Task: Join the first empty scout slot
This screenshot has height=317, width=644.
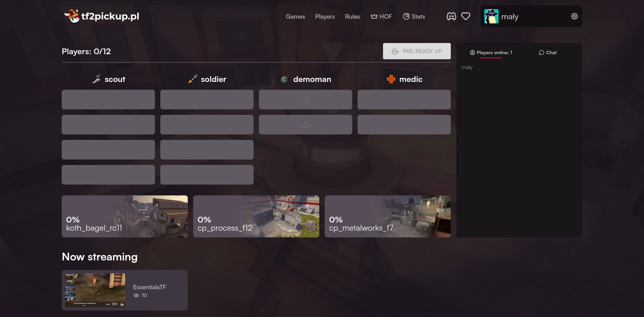Action: click(108, 100)
